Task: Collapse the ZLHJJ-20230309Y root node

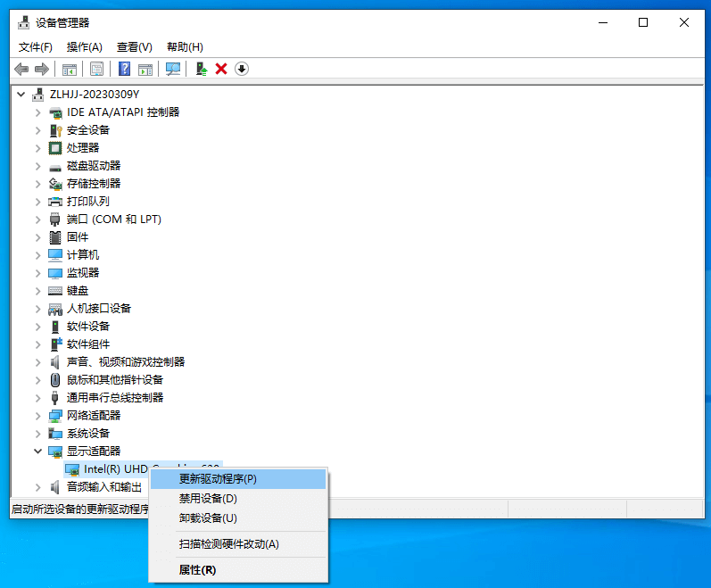Action: 21,95
